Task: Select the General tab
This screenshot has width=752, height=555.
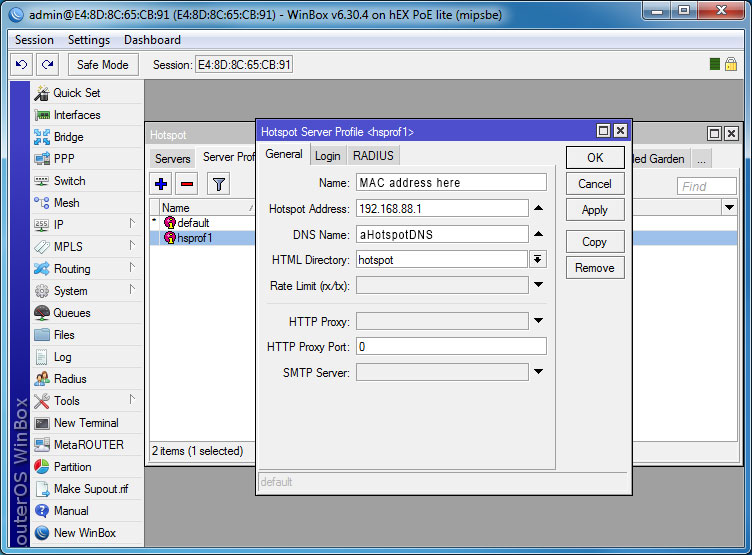Action: coord(284,154)
